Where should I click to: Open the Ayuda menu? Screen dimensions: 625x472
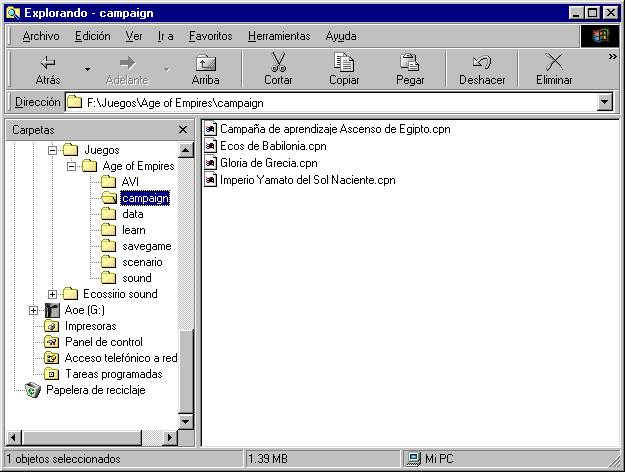pyautogui.click(x=341, y=36)
